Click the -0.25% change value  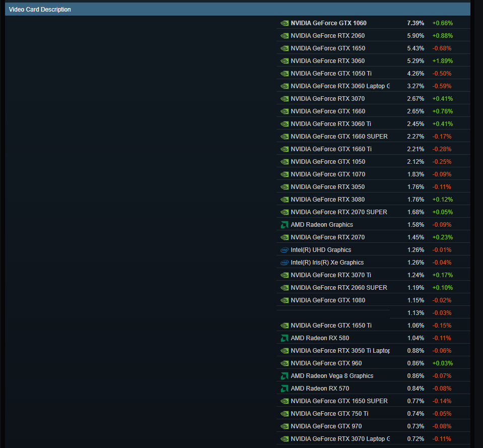pos(442,162)
